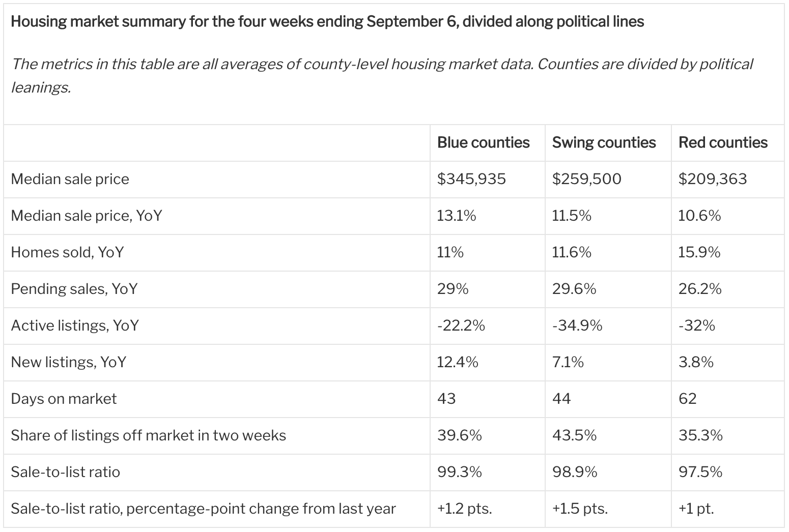The width and height of the screenshot is (789, 532).
Task: Click the -34.9% active listings cell
Action: (577, 326)
